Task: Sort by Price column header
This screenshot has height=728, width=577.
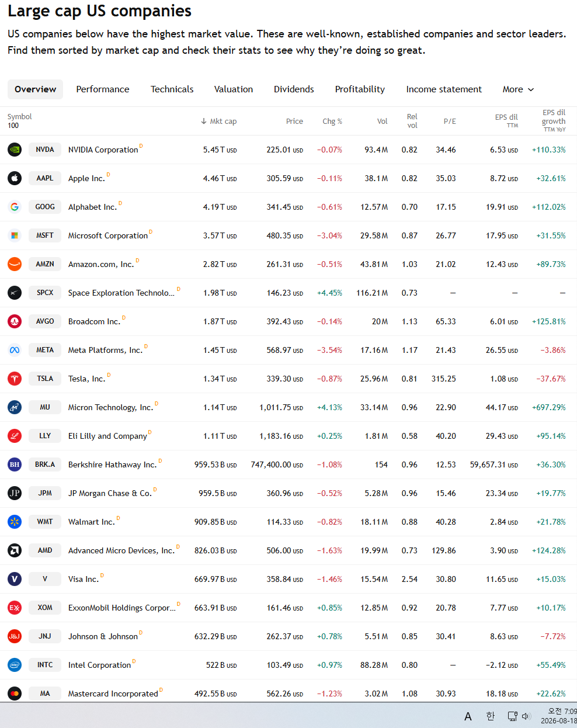Action: pyautogui.click(x=294, y=122)
